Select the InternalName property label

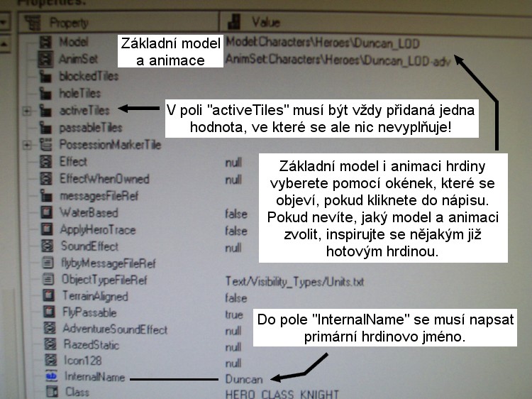pos(94,376)
